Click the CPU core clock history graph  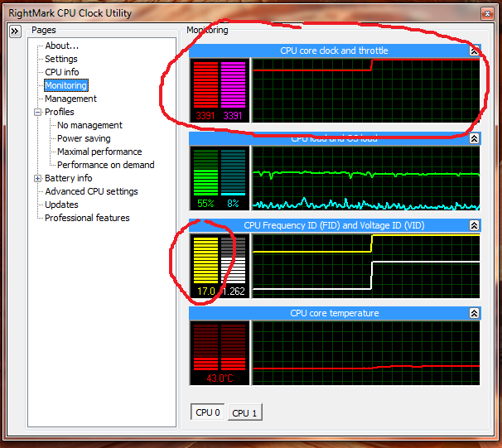(x=366, y=90)
